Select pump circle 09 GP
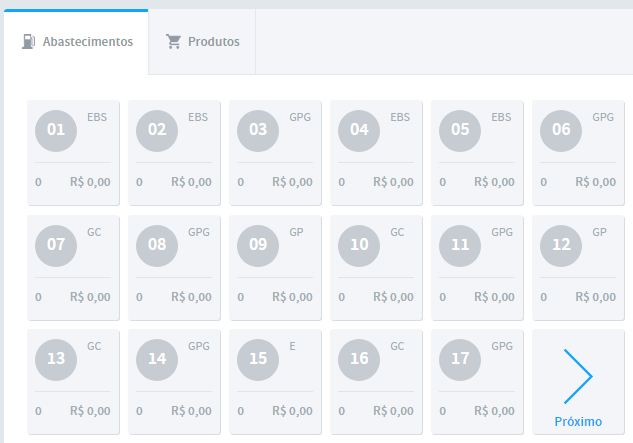The image size is (633, 443). click(x=258, y=246)
